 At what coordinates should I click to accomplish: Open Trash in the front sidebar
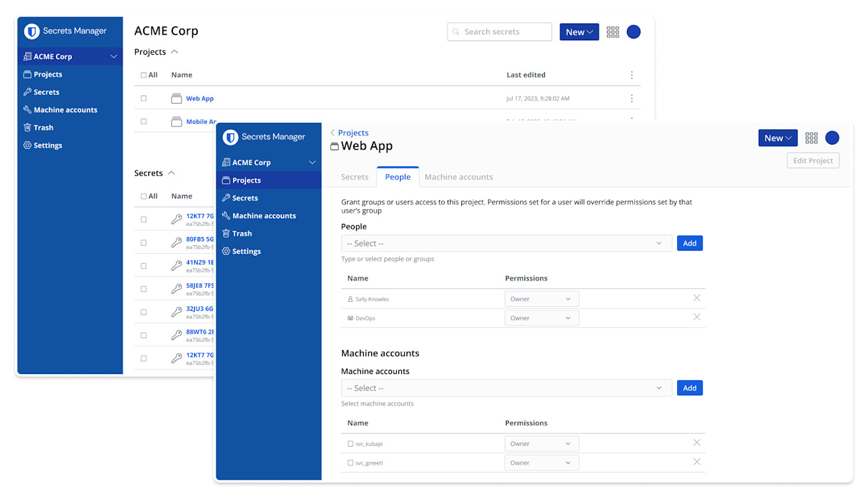(242, 234)
